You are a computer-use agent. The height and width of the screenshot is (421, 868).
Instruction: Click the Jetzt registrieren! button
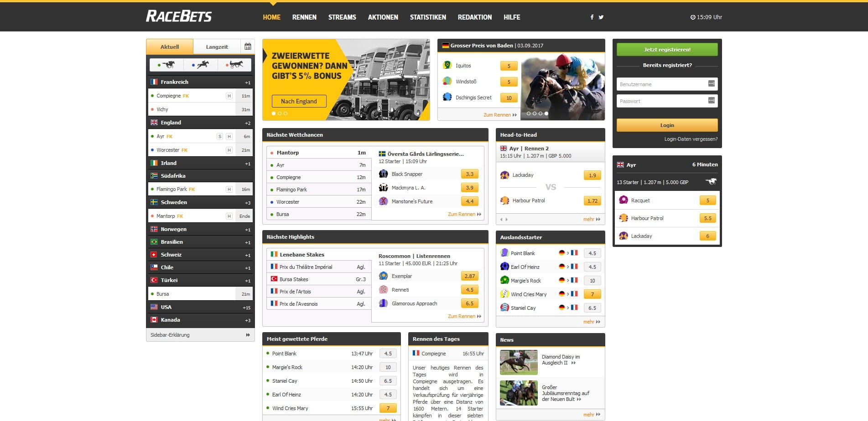click(x=667, y=49)
